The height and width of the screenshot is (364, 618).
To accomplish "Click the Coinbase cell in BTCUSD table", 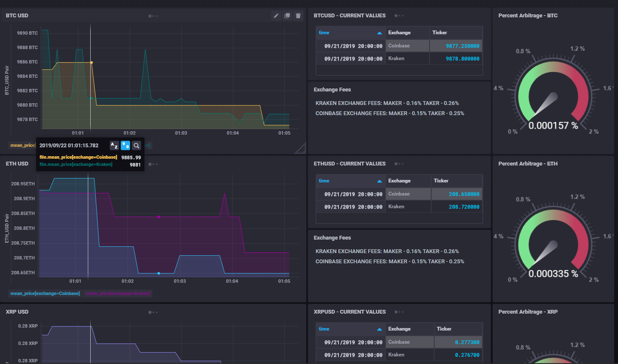I will point(407,46).
